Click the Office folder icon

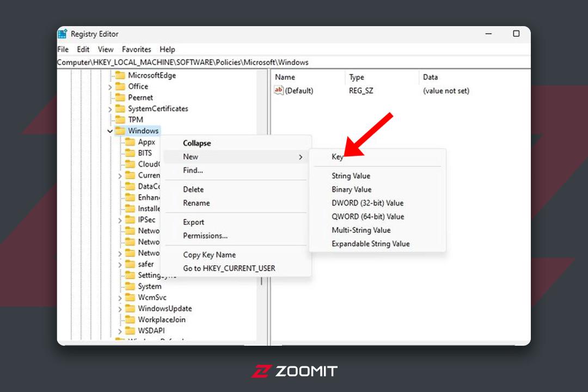pos(120,86)
